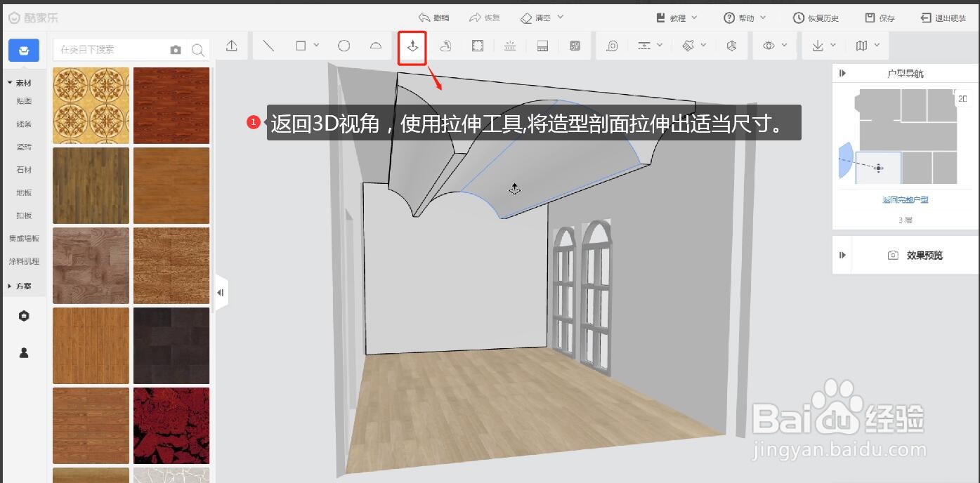Click the hexagon model sidebar icon
The width and height of the screenshot is (980, 483).
point(24,317)
